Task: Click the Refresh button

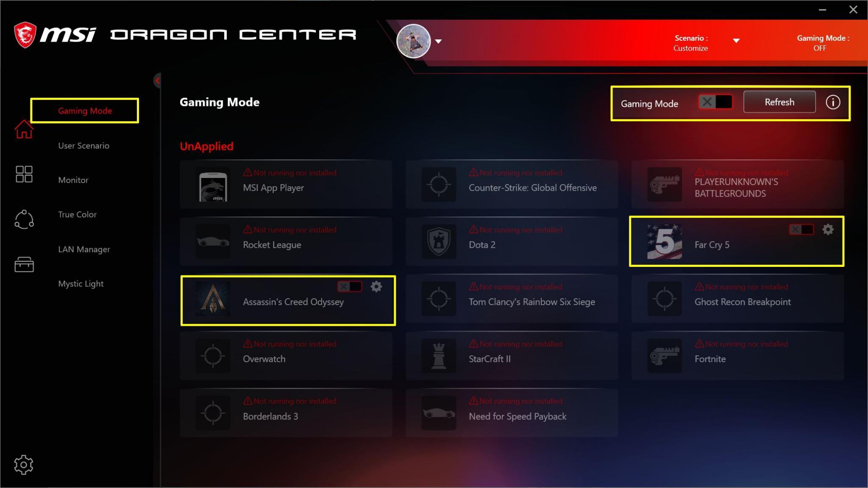Action: [779, 102]
